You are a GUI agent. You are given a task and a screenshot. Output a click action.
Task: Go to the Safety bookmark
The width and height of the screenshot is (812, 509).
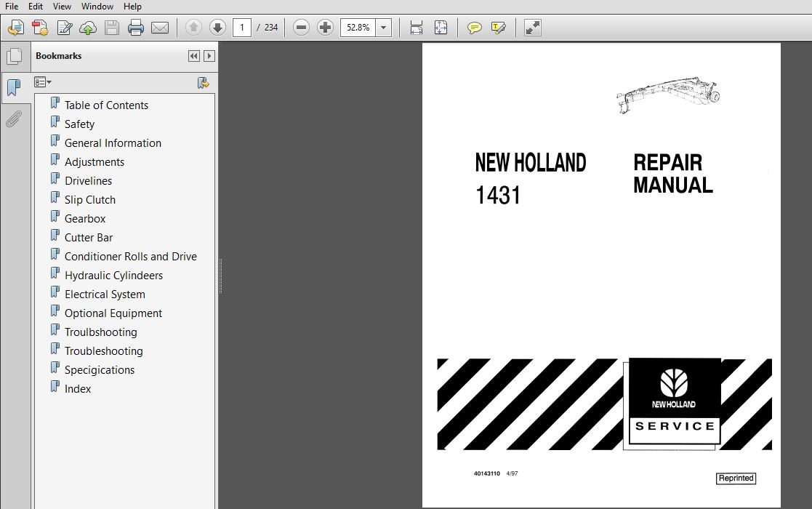tap(79, 124)
